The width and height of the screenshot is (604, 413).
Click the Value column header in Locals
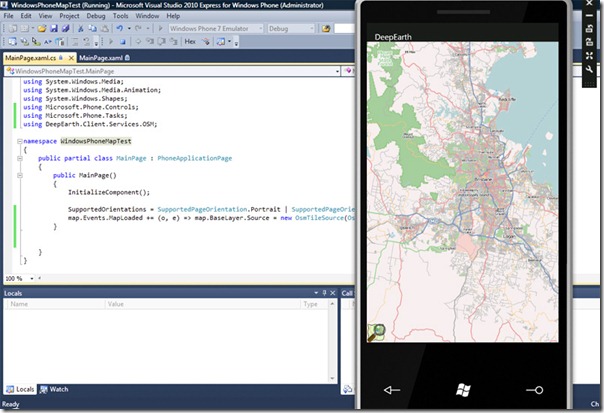tap(203, 304)
